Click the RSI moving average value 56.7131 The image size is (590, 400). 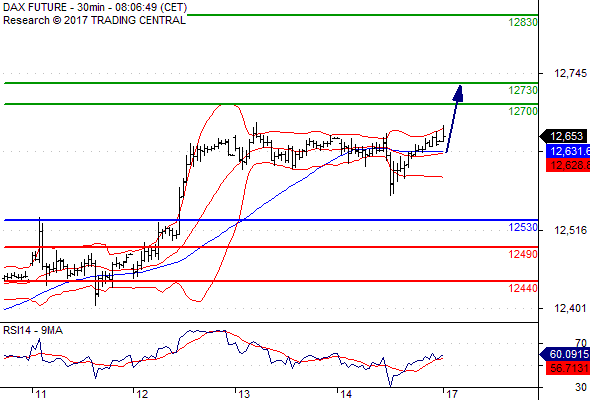568,368
